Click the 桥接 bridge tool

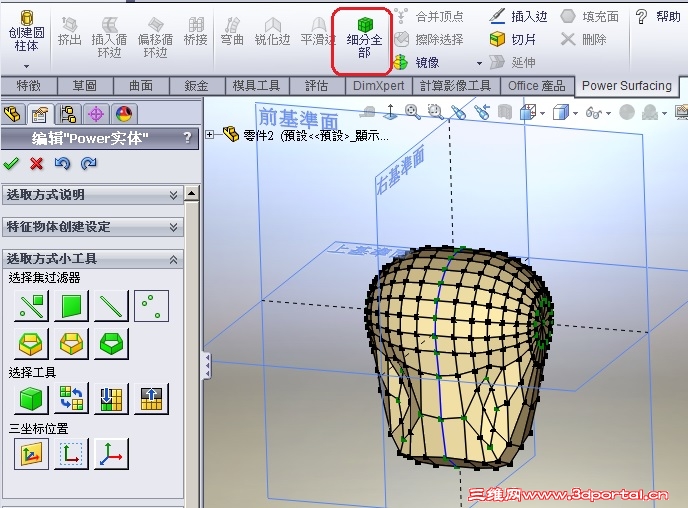coord(196,32)
